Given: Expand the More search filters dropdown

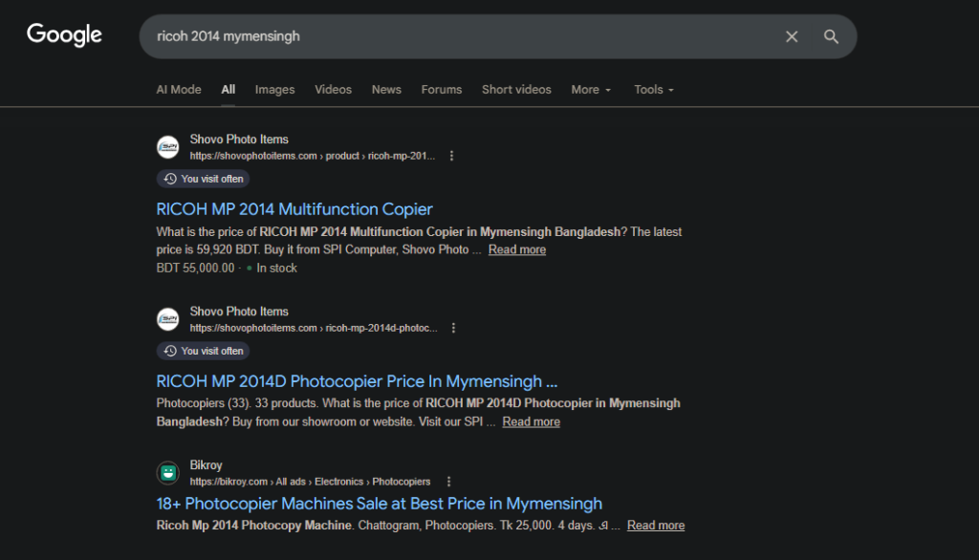Looking at the screenshot, I should 591,90.
